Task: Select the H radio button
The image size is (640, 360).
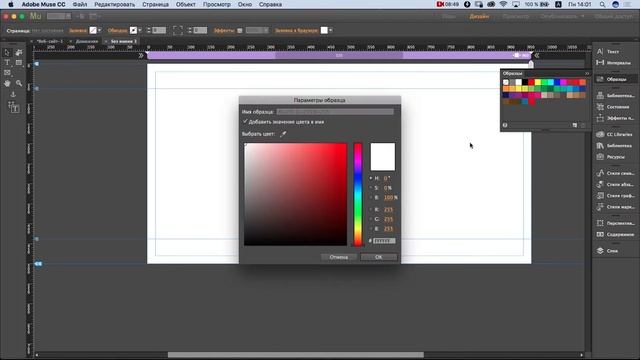Action: 371,178
